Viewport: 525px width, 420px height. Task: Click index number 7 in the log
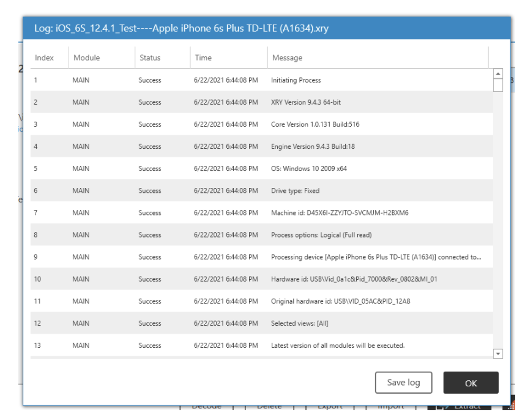[35, 212]
